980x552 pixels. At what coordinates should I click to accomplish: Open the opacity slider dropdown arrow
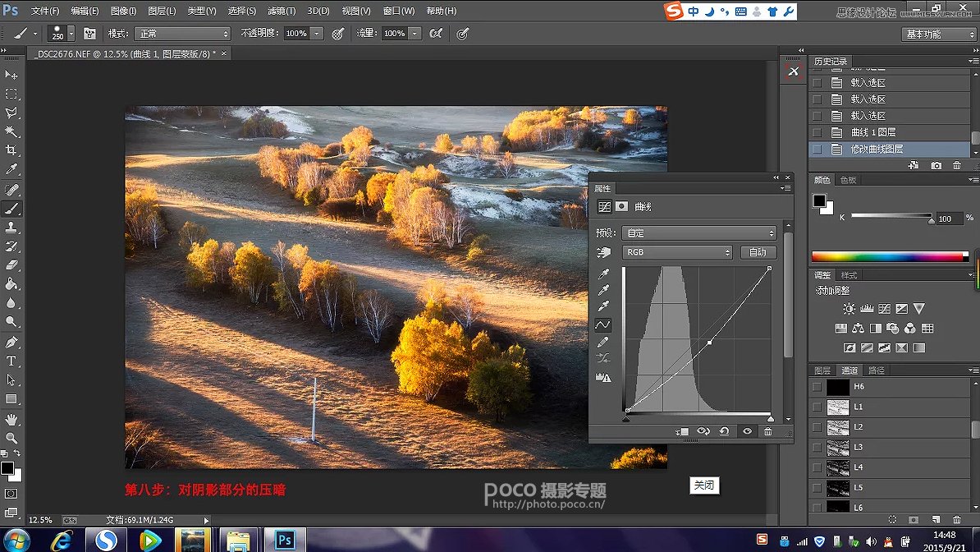[x=317, y=33]
